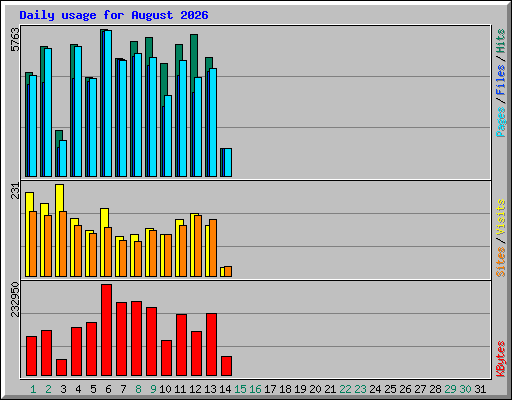Click day 22 on the x-axis

[345, 389]
